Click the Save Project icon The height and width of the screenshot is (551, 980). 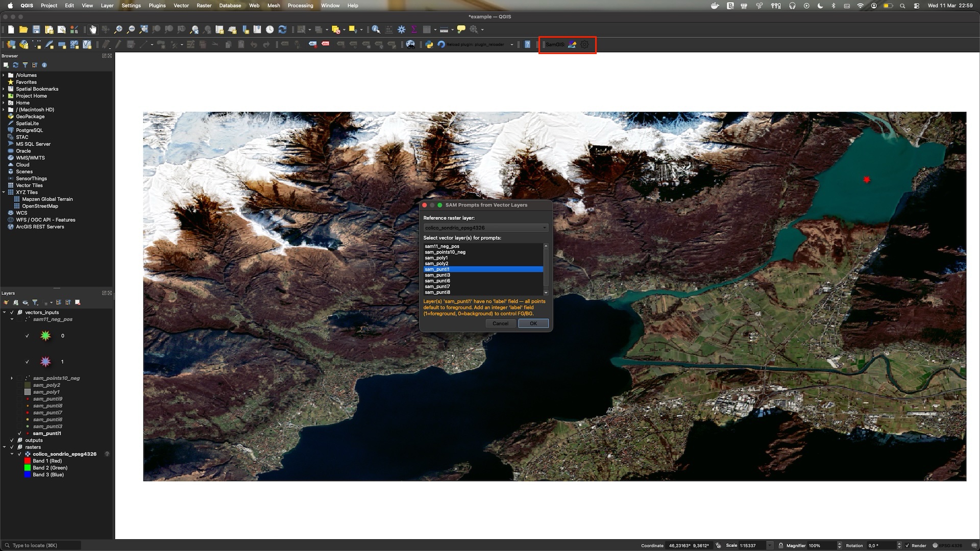pyautogui.click(x=36, y=30)
